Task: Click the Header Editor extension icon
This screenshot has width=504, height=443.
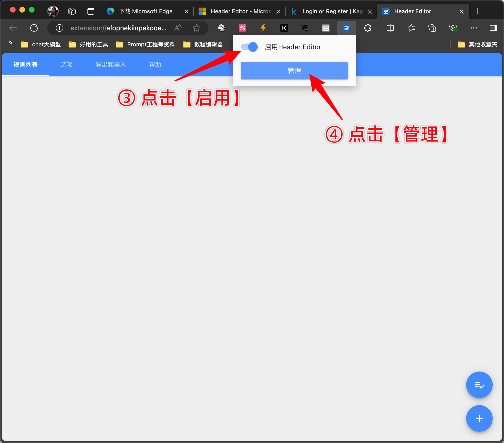Action: pyautogui.click(x=347, y=28)
